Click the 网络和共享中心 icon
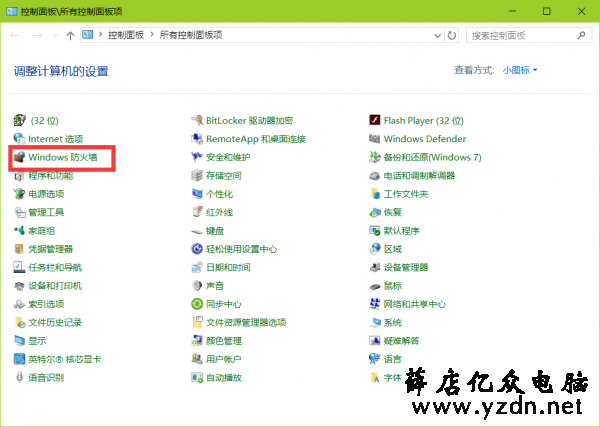Screen dimensions: 600x427 click(x=375, y=304)
